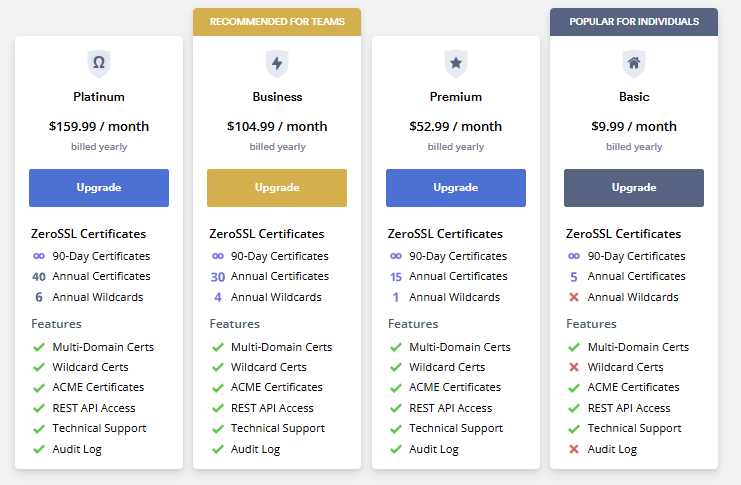Image resolution: width=741 pixels, height=485 pixels.
Task: Upgrade to the Platinum plan
Action: 99,188
